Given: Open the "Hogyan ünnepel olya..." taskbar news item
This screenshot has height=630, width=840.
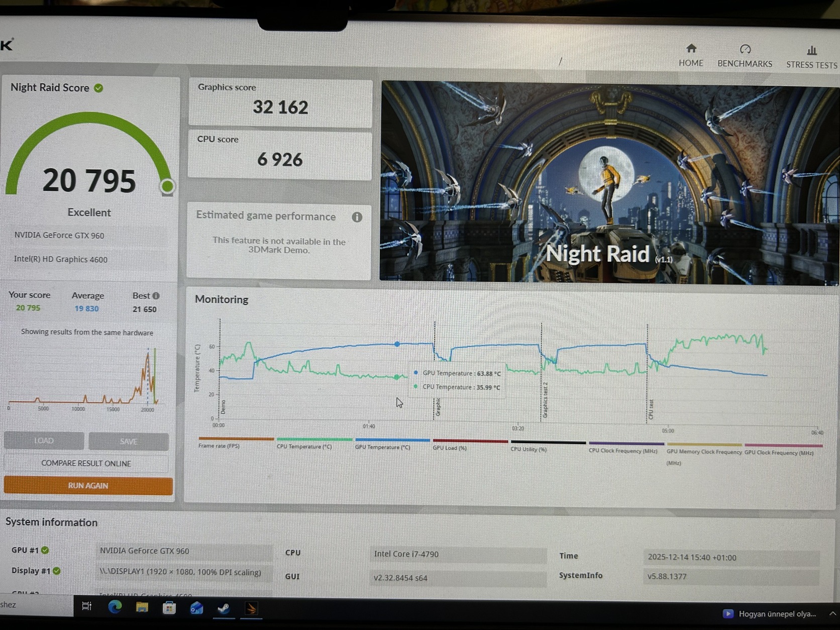Looking at the screenshot, I should tap(769, 614).
